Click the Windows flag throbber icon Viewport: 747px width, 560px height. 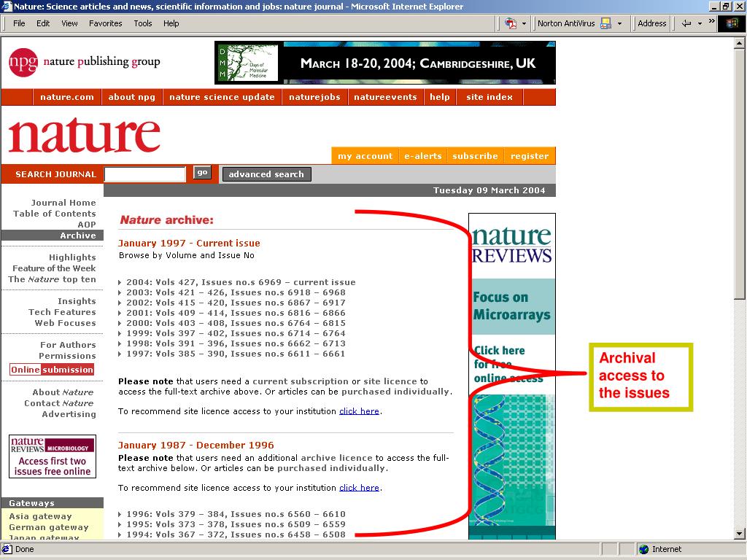coord(731,23)
